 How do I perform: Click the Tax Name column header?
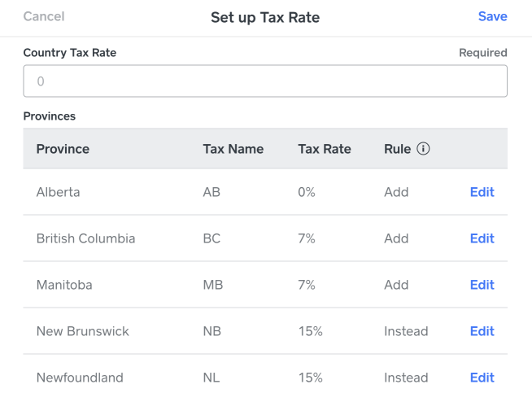[233, 150]
